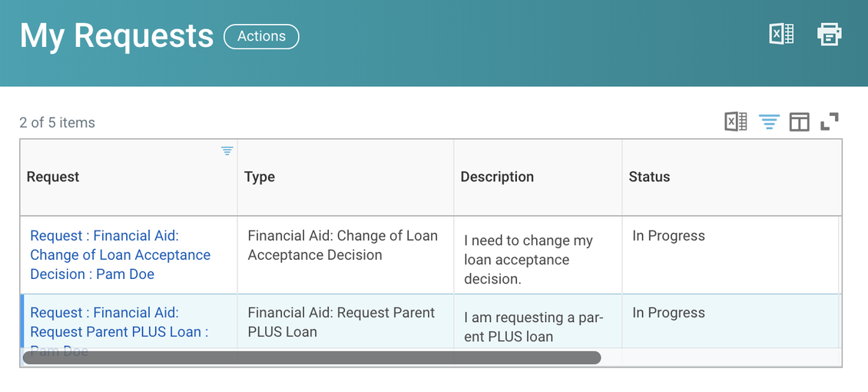Select second row's In Progress status cell

tap(731, 322)
